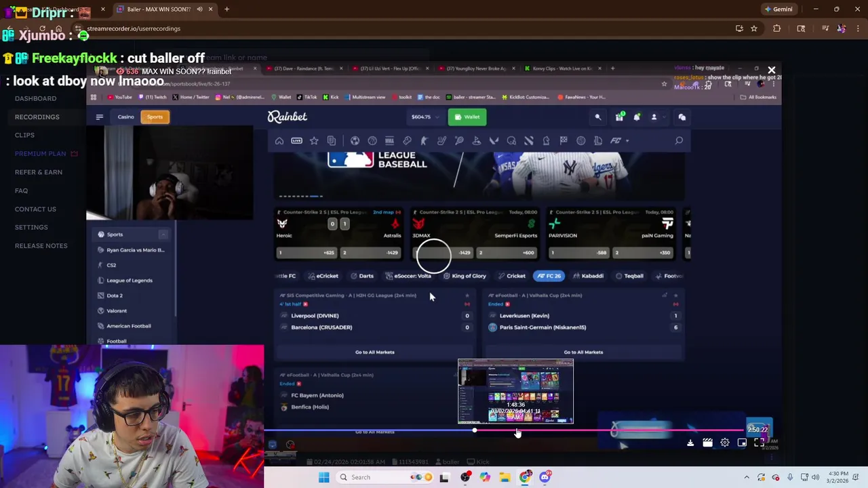Open RECORDINGS in StreamRecorder menu
Viewport: 868px width, 488px height.
[x=37, y=117]
